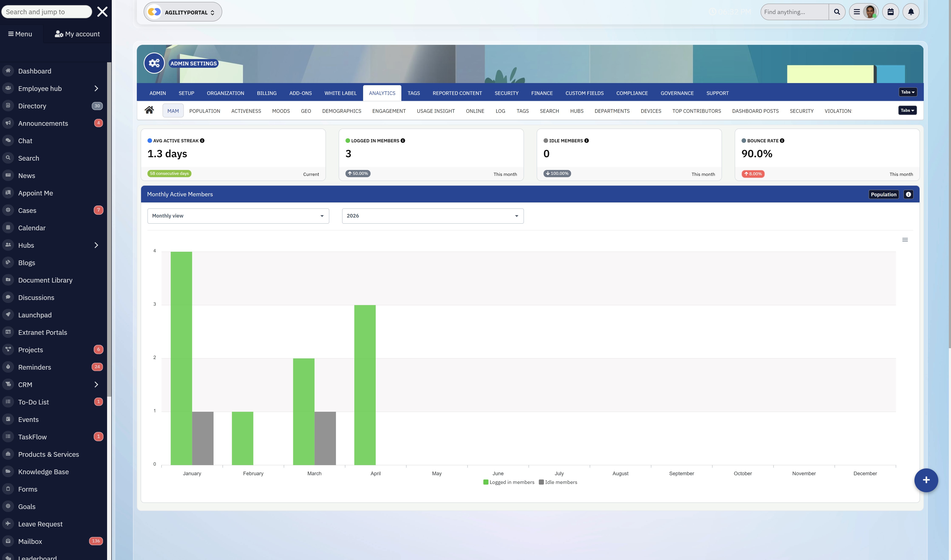Viewport: 951px width, 560px height.
Task: Switch to the POPULATION tab
Action: 205,111
